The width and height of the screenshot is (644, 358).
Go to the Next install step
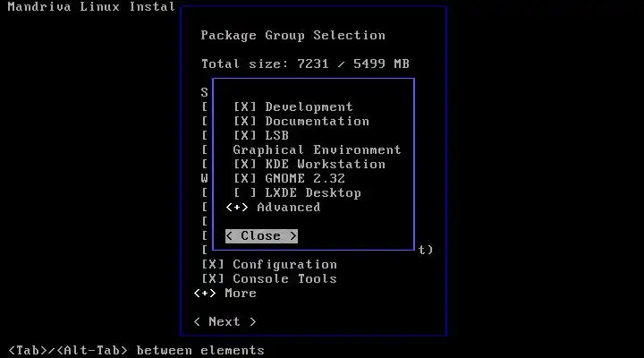tap(225, 321)
